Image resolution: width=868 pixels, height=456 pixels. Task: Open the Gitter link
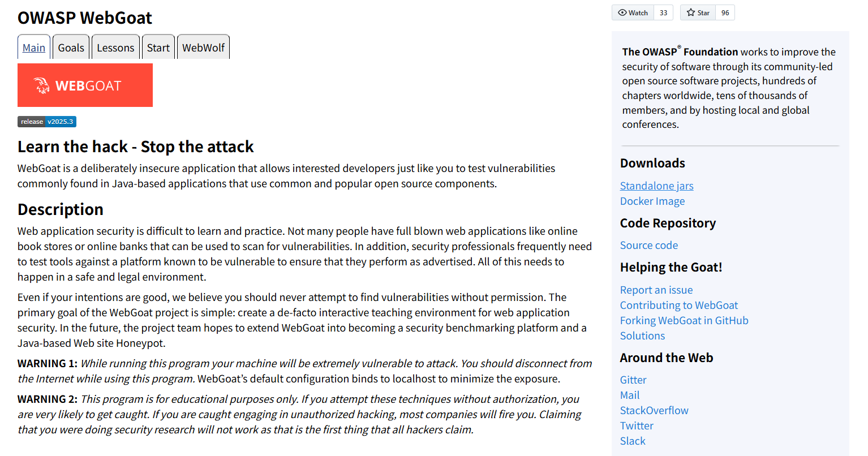coord(633,380)
